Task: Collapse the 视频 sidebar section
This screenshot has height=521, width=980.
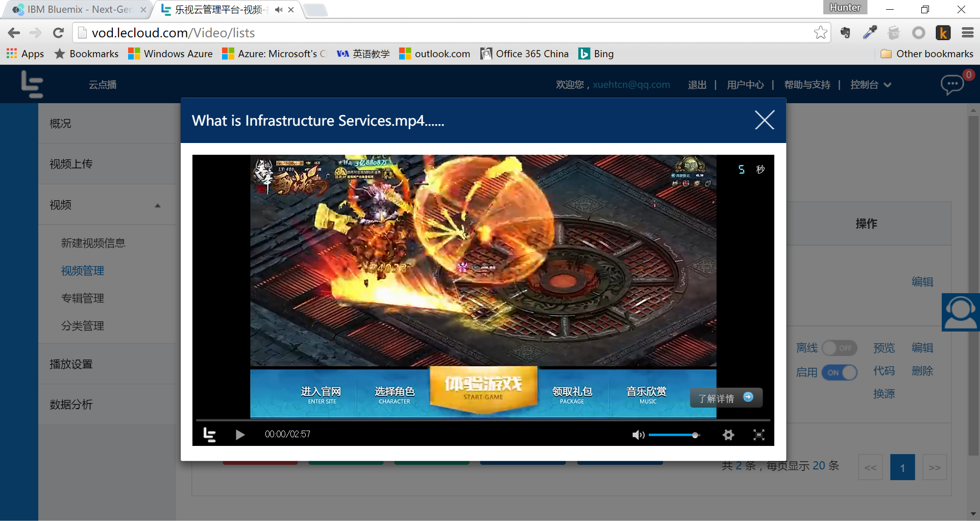Action: point(107,205)
